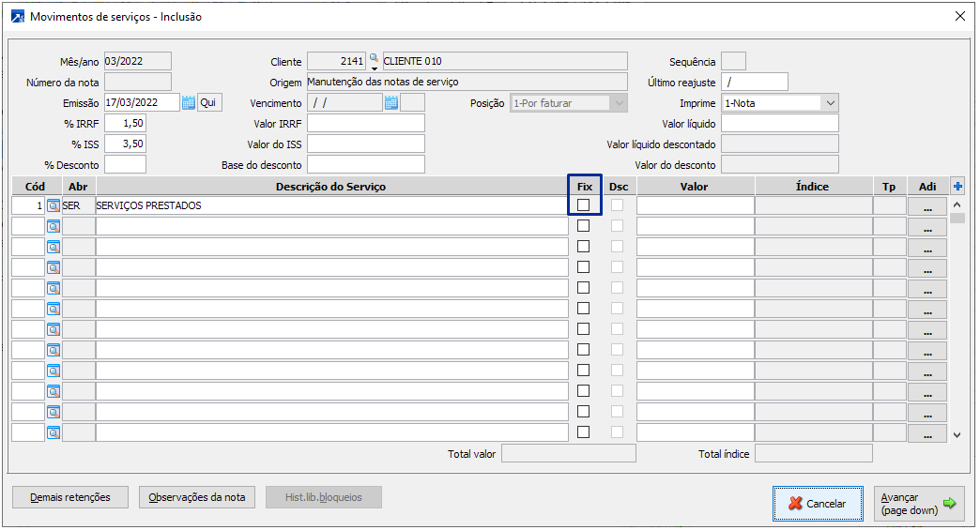The width and height of the screenshot is (980, 530).
Task: Open service lookup icon in ninth row
Action: 54,371
